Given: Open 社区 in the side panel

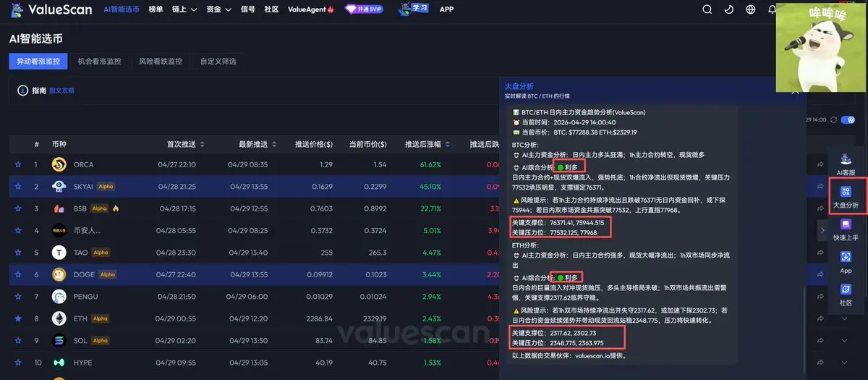Looking at the screenshot, I should coord(846,295).
